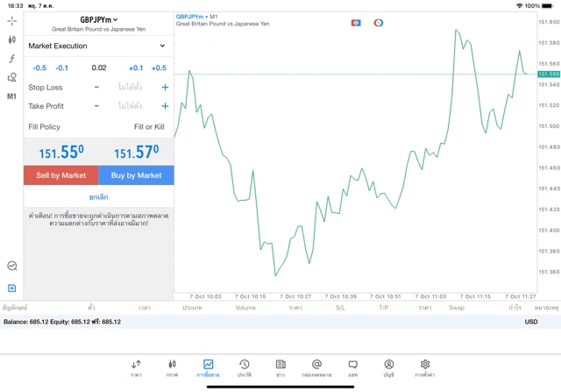The height and width of the screenshot is (392, 561).
Task: Open chart type candlestick icon in sidebar
Action: click(12, 39)
